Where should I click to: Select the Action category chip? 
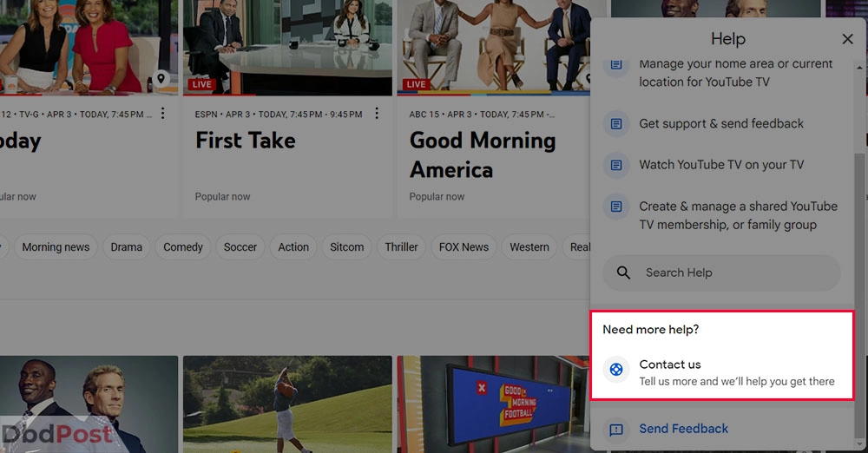click(x=293, y=247)
